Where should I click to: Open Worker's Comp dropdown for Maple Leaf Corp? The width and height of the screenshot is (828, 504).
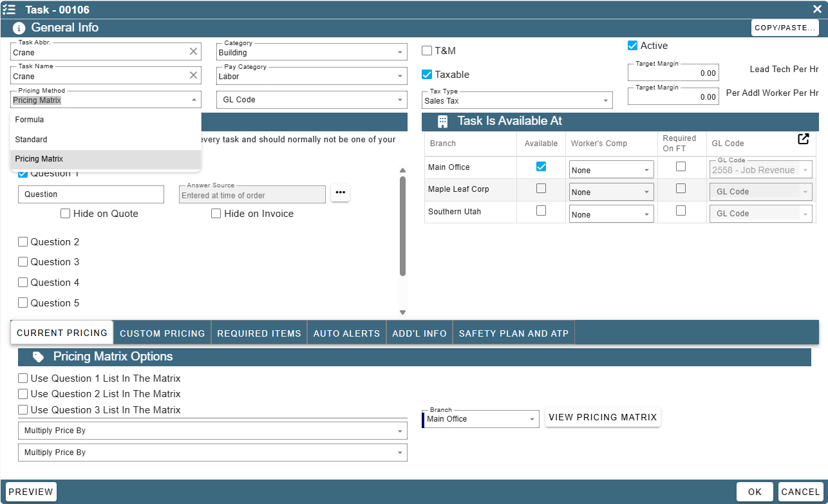click(612, 192)
